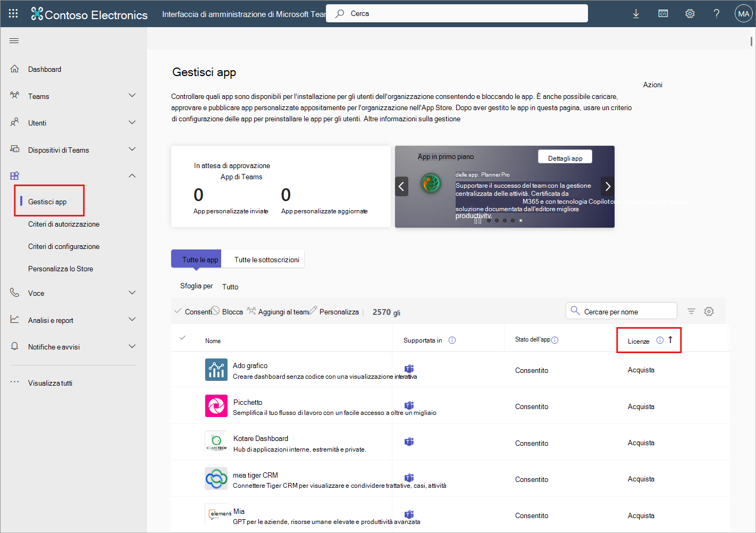Open the help question mark icon
756x533 pixels.
pyautogui.click(x=717, y=14)
